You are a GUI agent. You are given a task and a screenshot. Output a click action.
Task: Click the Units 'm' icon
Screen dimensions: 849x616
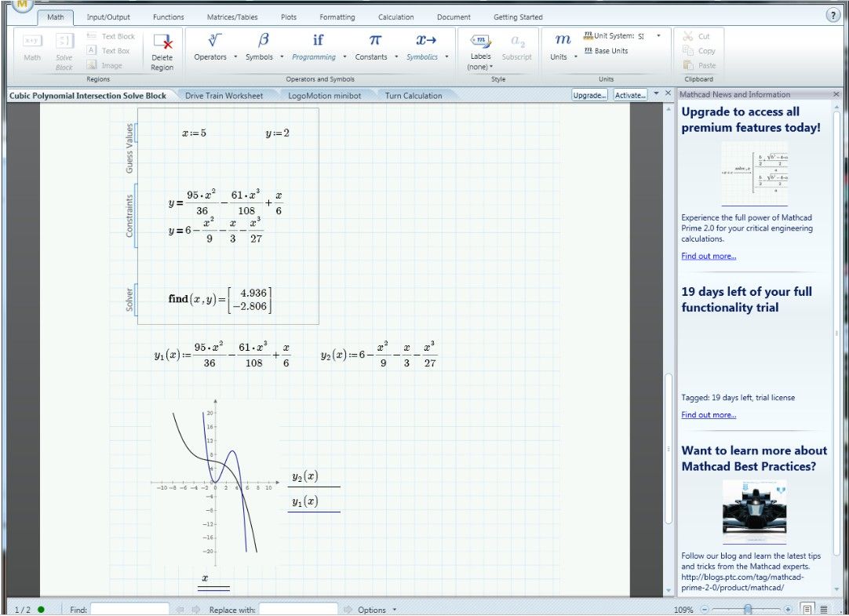pyautogui.click(x=563, y=40)
